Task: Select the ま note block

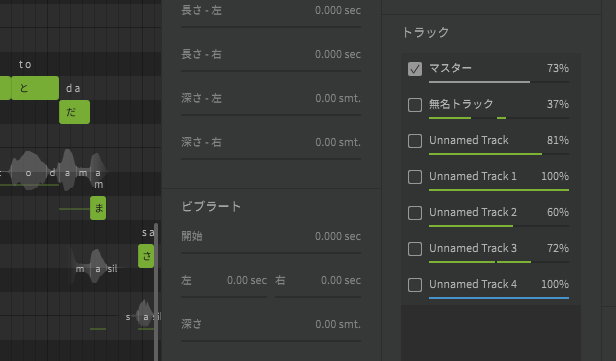Action: [x=98, y=208]
